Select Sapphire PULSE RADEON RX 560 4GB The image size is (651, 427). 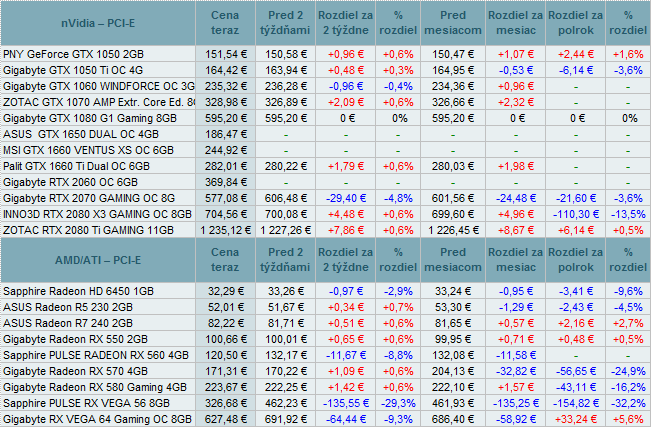[x=96, y=355]
